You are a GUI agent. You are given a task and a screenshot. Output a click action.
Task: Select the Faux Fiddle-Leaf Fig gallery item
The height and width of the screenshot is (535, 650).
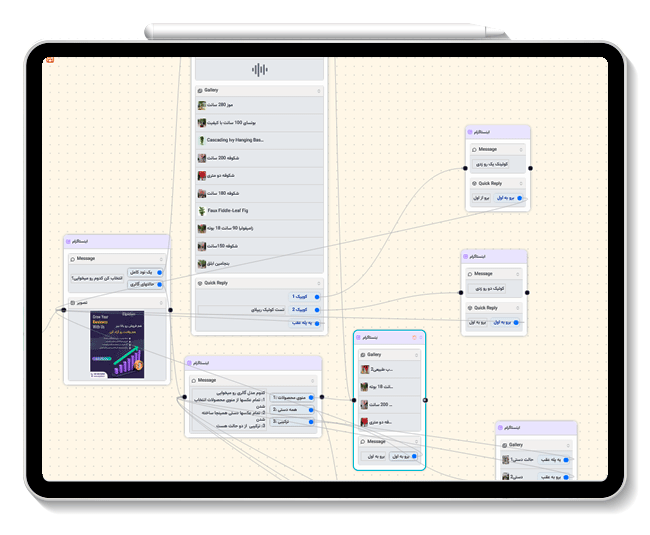click(259, 210)
